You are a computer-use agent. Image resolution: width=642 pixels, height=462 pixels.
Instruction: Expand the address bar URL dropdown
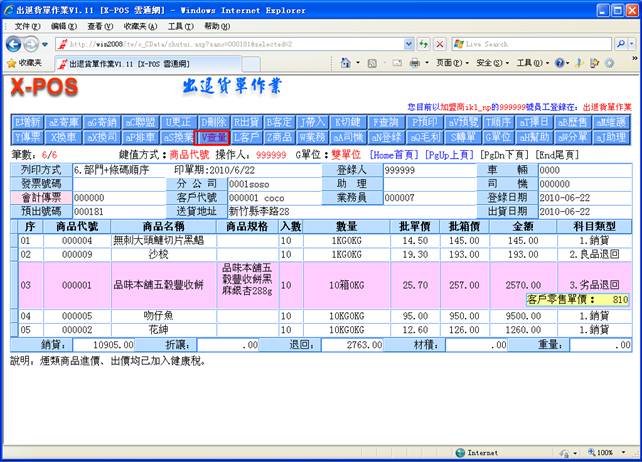409,44
